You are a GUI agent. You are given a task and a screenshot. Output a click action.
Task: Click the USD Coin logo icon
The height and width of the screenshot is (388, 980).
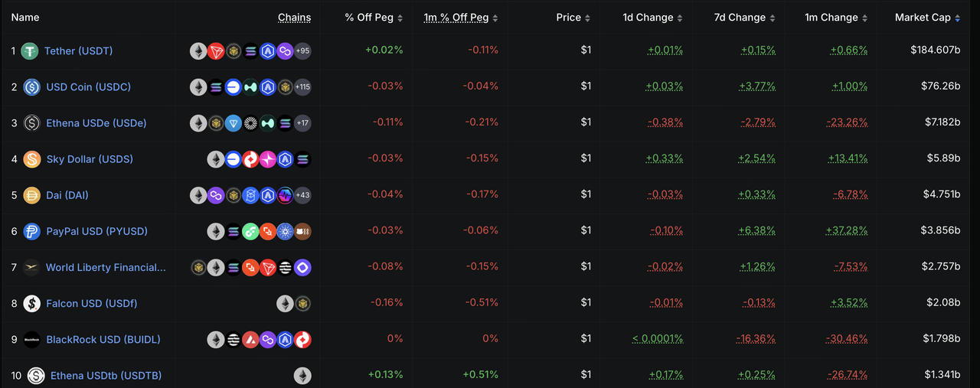click(31, 87)
